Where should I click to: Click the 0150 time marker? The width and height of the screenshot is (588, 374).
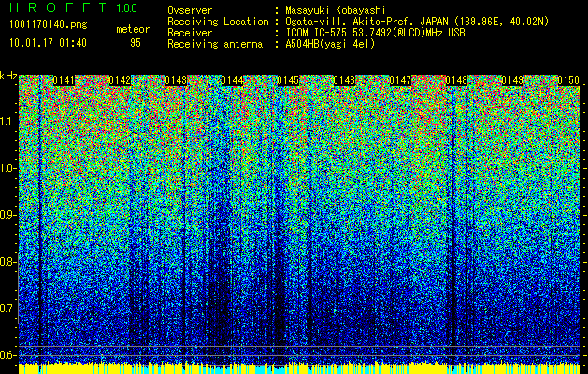(x=568, y=80)
